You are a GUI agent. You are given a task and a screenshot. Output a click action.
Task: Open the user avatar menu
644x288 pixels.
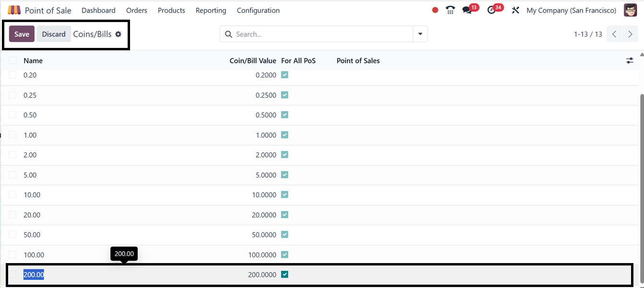coord(630,10)
